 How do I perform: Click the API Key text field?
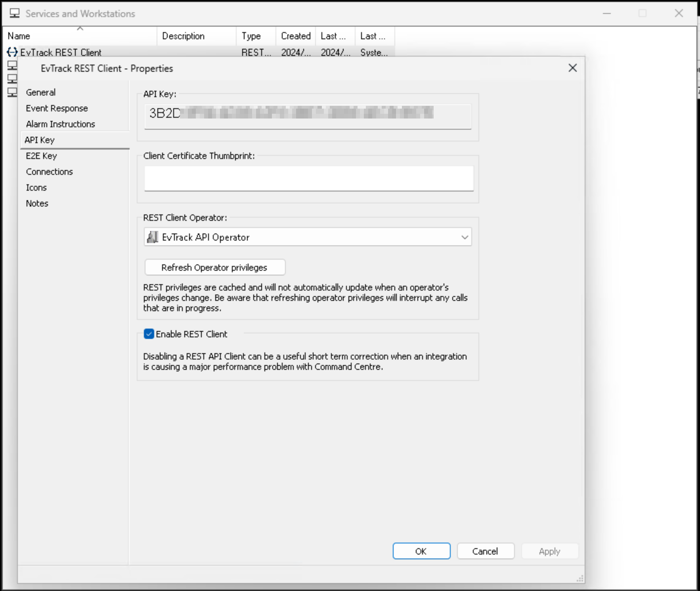308,116
